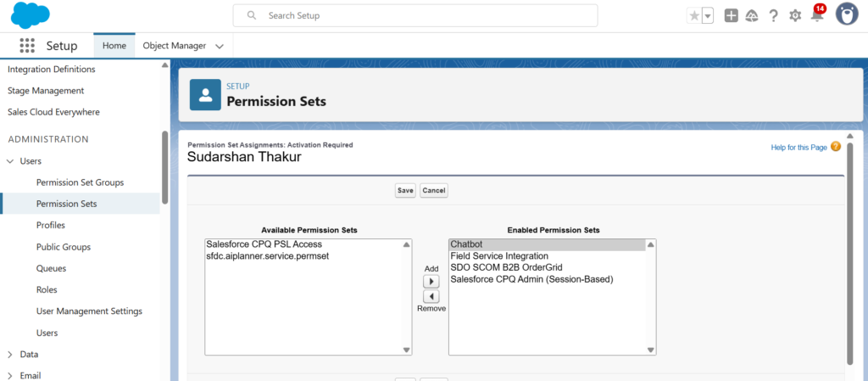Image resolution: width=868 pixels, height=381 pixels.
Task: Open the Favorites list dropdown arrow
Action: pos(708,16)
